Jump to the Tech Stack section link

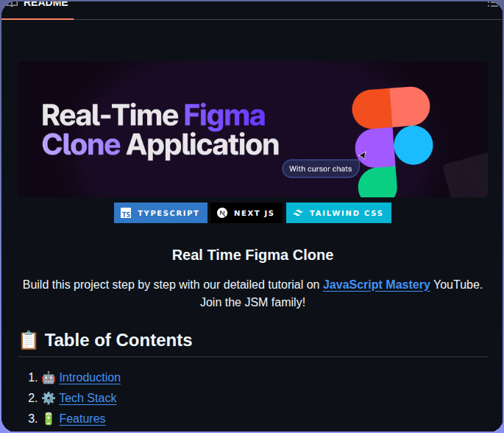[x=88, y=398]
